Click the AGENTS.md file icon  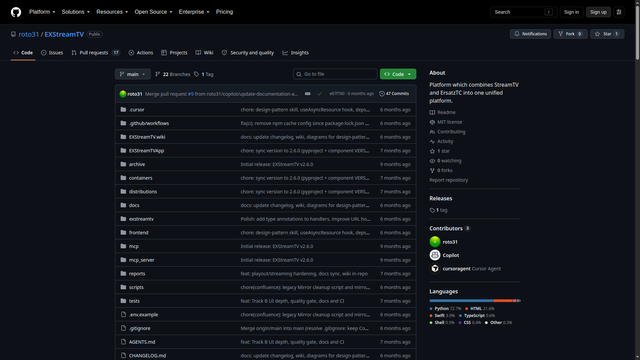(x=123, y=342)
